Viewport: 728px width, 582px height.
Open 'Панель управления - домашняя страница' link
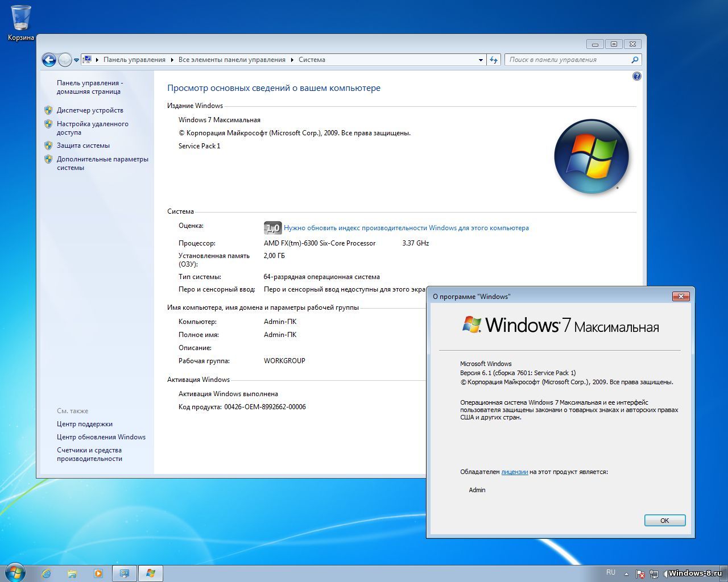point(89,87)
